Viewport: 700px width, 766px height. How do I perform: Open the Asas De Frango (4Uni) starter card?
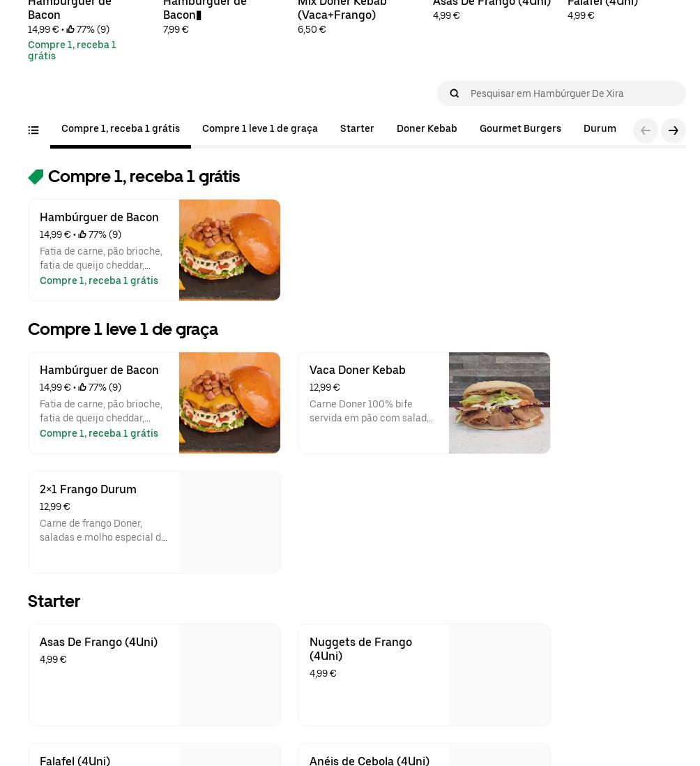pos(154,675)
